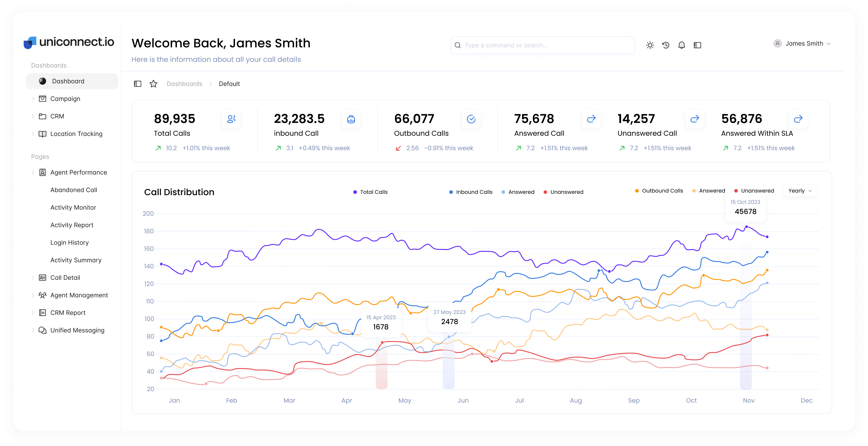Toggle Inbound Calls legend series
This screenshot has height=446, width=868.
[471, 192]
